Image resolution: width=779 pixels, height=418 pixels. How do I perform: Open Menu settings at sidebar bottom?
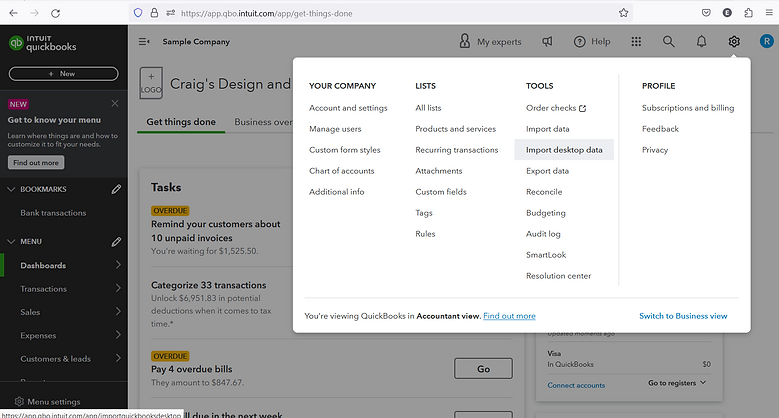(x=48, y=402)
